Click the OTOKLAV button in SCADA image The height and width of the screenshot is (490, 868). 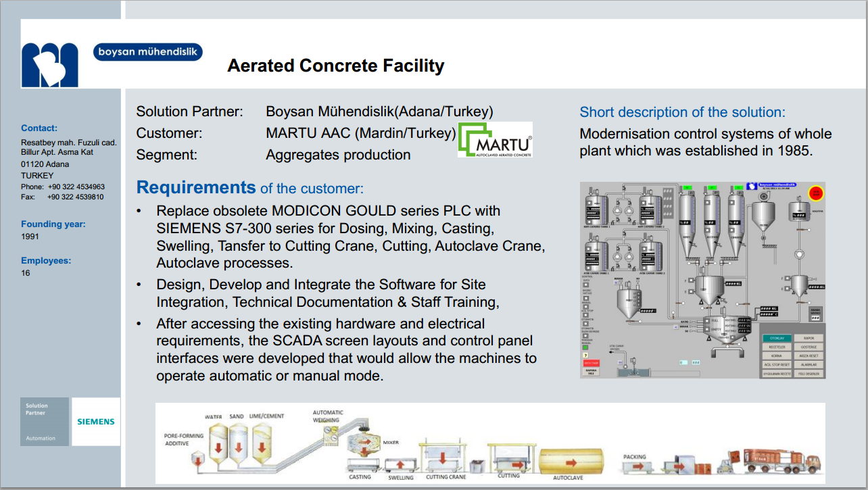[x=776, y=338]
